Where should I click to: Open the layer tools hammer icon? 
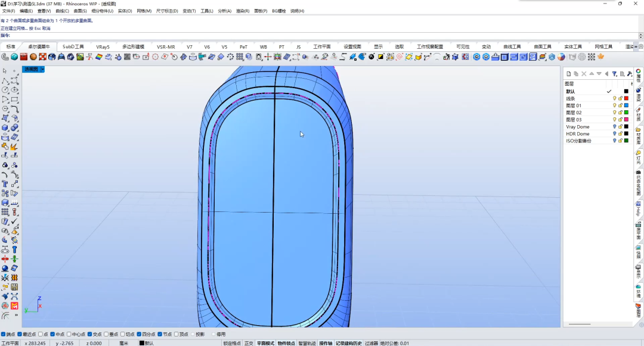[x=630, y=74]
